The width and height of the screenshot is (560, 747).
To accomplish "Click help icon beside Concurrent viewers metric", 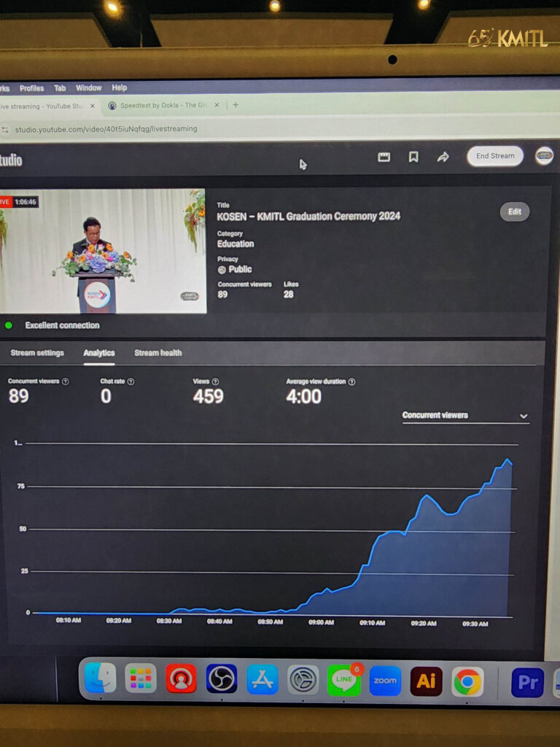I will [x=65, y=382].
